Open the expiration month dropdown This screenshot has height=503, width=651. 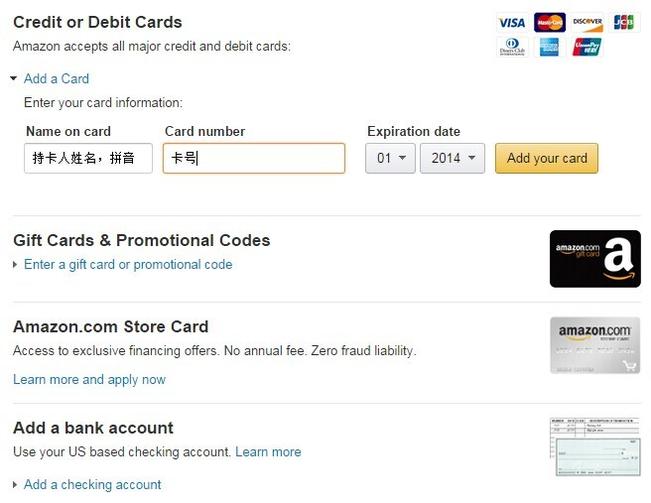coord(390,158)
